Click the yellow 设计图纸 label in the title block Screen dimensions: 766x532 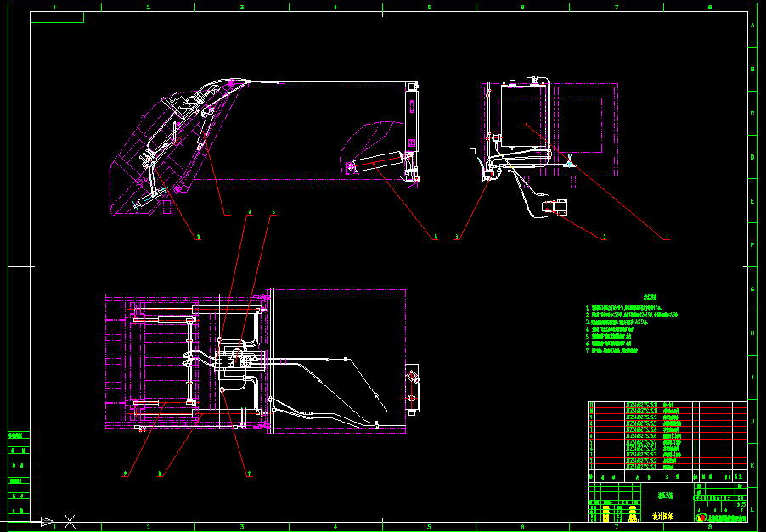662,515
